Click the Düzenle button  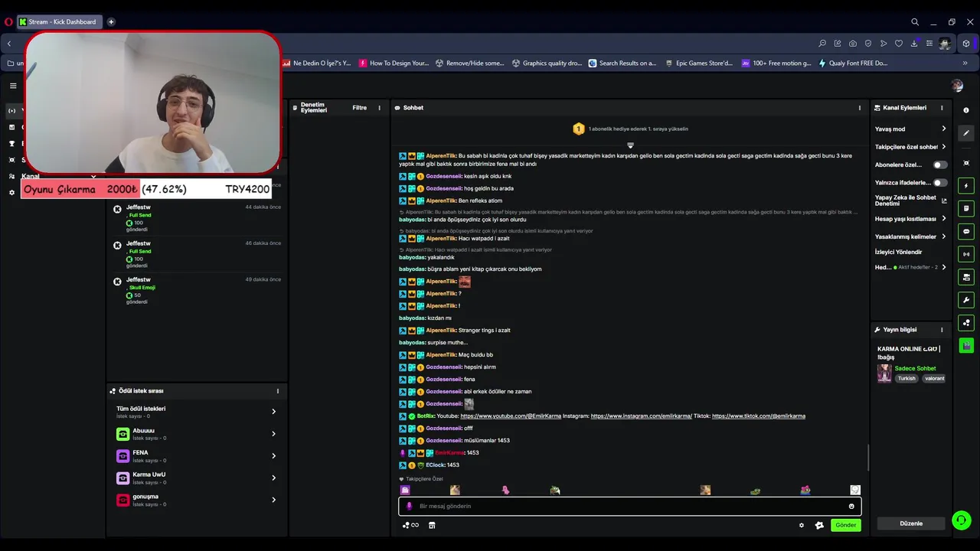click(911, 523)
